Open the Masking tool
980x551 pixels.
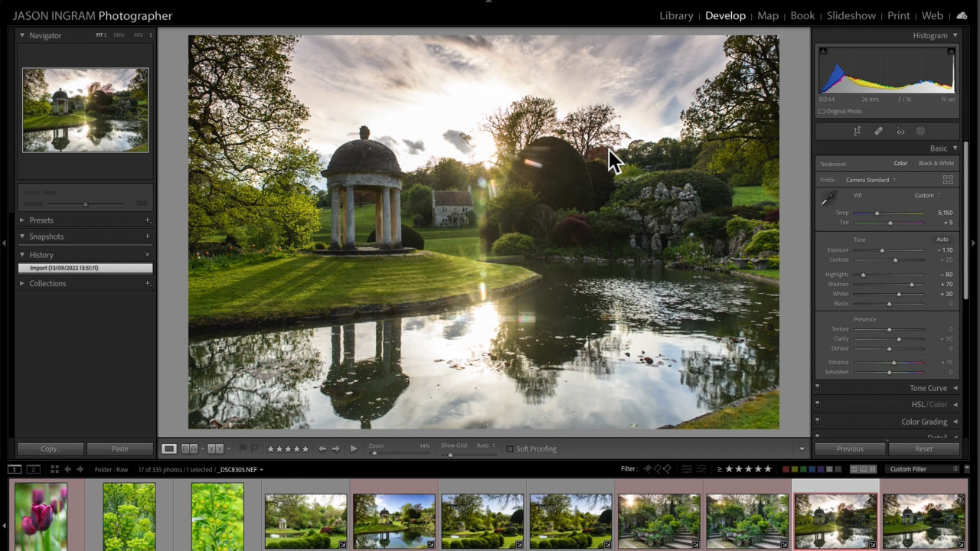920,131
